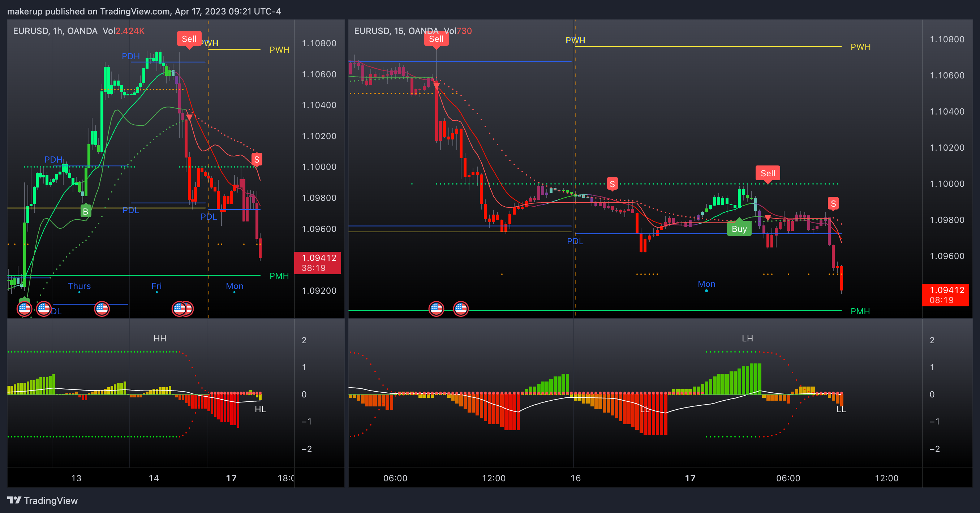Click the upper PDH label on 1h chart

[131, 56]
